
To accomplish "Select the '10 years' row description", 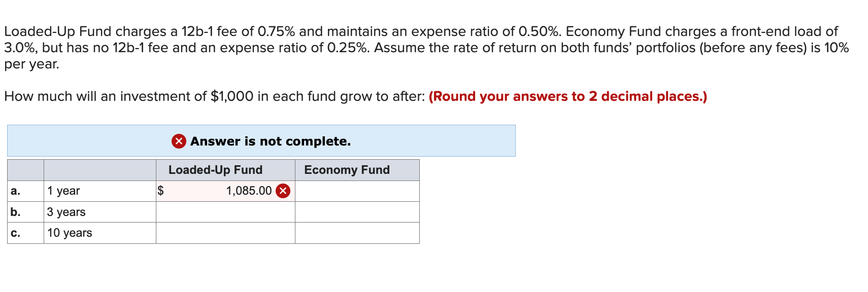I will tap(70, 233).
